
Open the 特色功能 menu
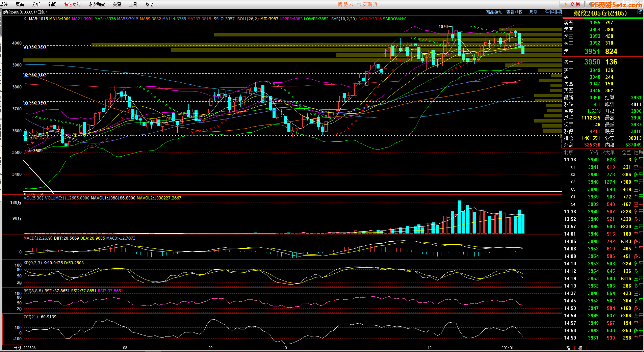click(x=72, y=4)
